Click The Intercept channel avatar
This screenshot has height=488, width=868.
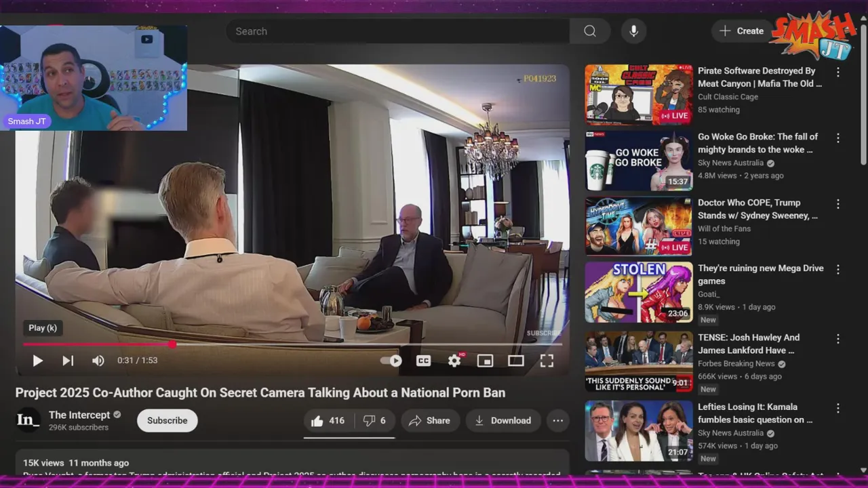(28, 420)
